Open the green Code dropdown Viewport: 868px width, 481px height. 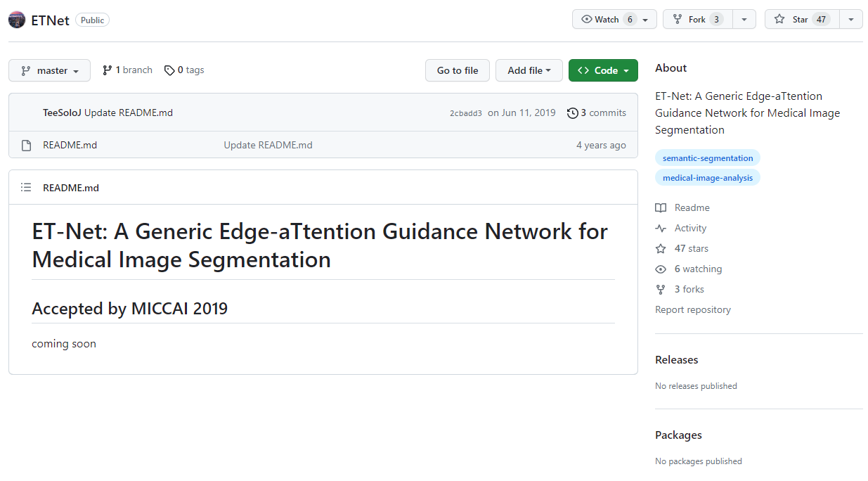pos(603,70)
